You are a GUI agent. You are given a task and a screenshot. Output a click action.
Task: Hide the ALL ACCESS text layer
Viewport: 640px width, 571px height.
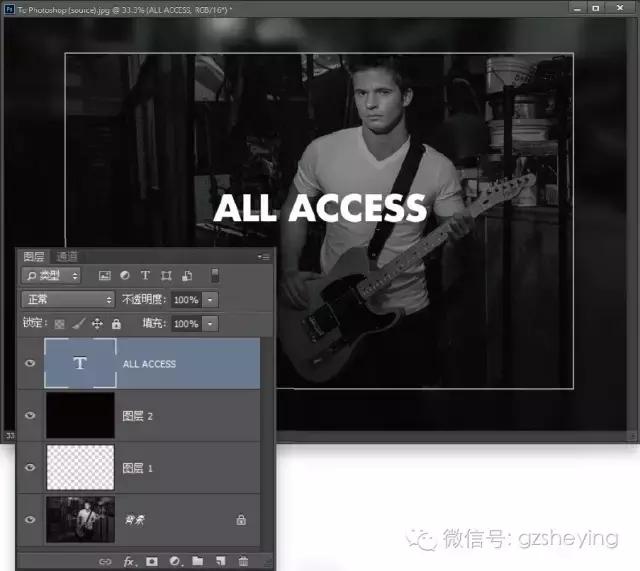point(29,364)
